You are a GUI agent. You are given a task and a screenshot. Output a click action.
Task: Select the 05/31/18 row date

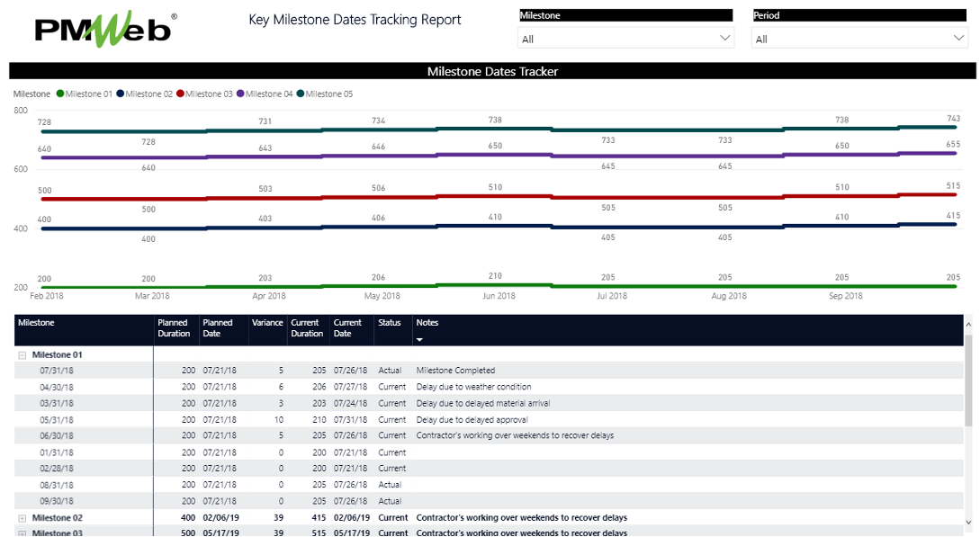(x=57, y=420)
